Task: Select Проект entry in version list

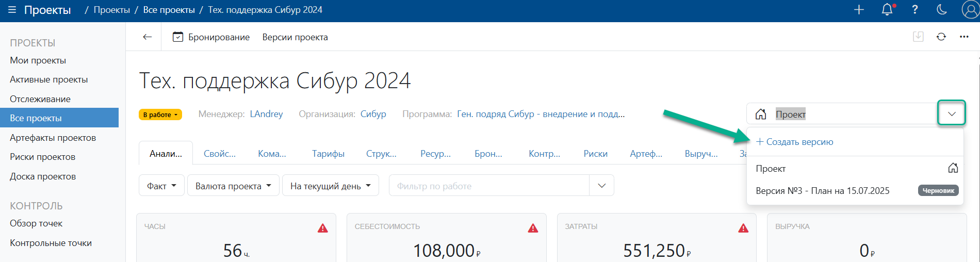Action: (855, 169)
